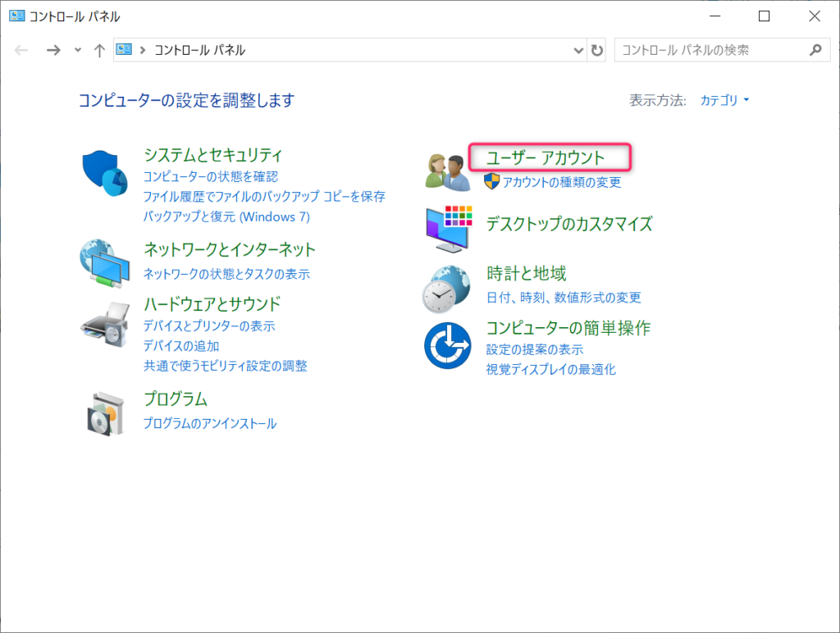Viewport: 840px width, 633px height.
Task: Click the Programs disc box icon
Action: (x=105, y=412)
